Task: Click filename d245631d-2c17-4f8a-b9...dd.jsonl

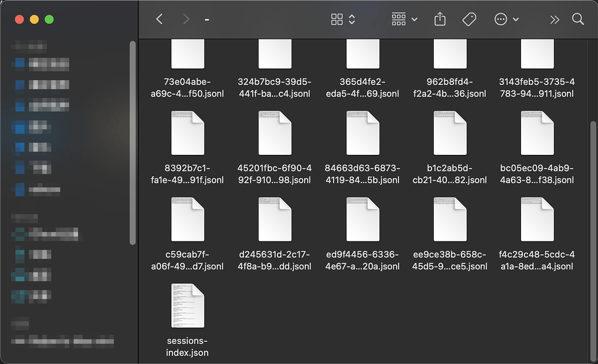Action: (275, 261)
